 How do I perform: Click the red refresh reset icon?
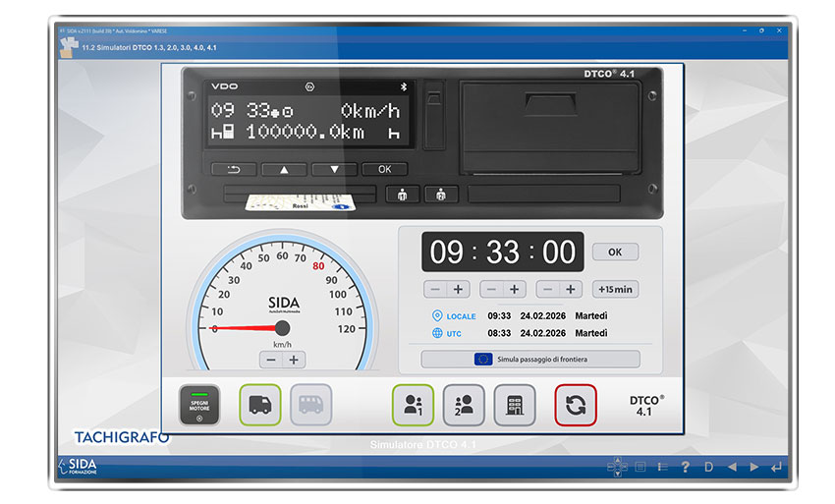pyautogui.click(x=576, y=405)
